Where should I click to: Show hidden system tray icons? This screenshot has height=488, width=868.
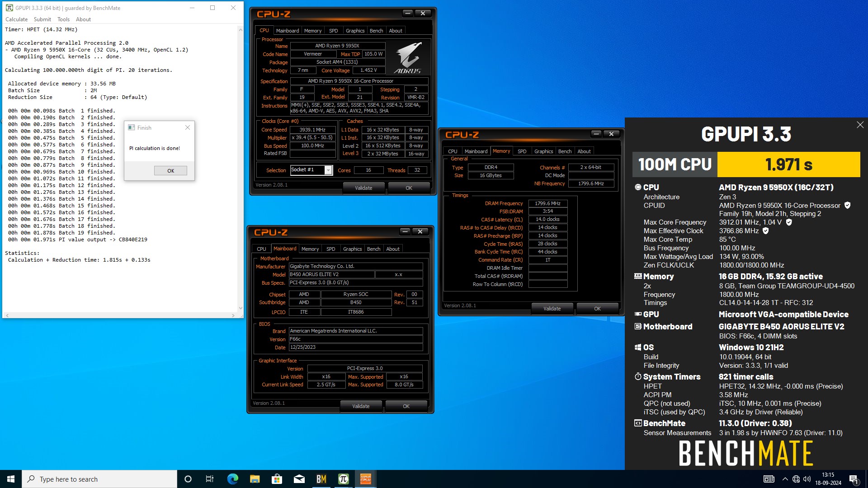[785, 479]
